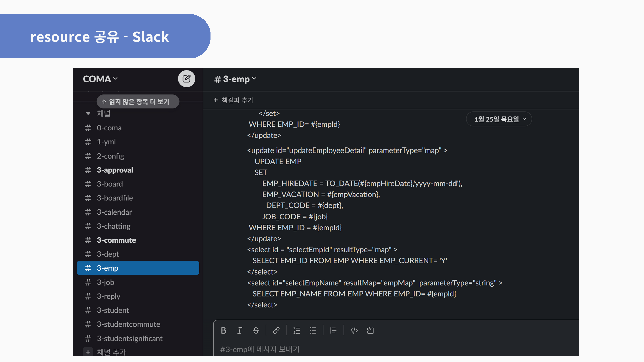
Task: Select the active 3-emp channel
Action: (138, 268)
